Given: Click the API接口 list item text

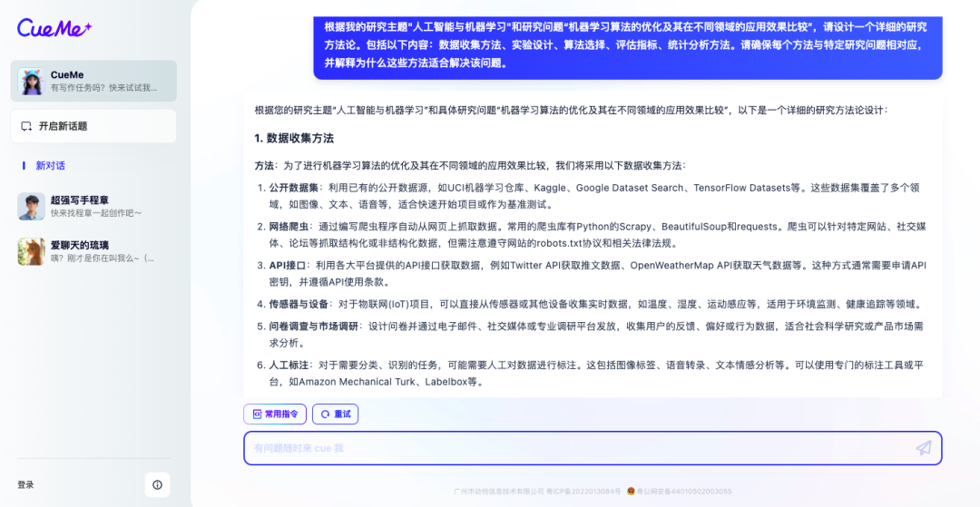Looking at the screenshot, I should coord(597,274).
